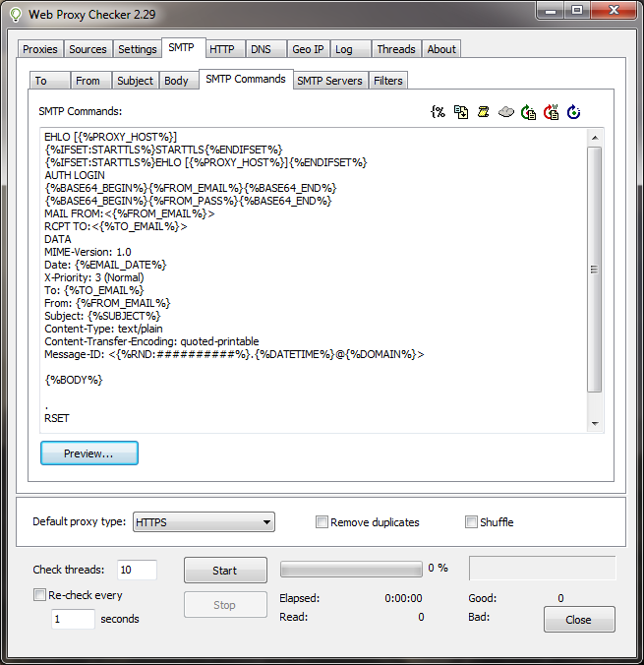Click the copy documents icon in toolbar
This screenshot has height=665, width=644.
[x=461, y=112]
